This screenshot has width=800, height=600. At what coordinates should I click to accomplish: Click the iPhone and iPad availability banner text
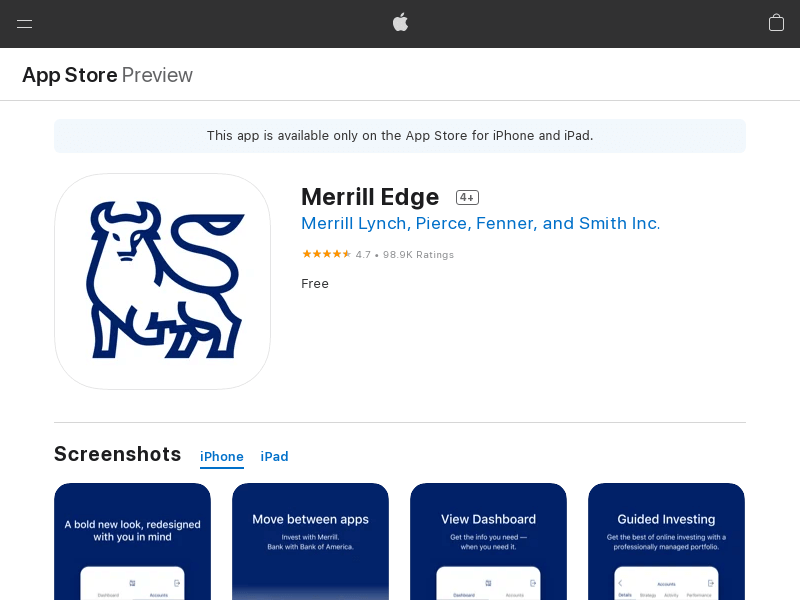click(x=400, y=136)
